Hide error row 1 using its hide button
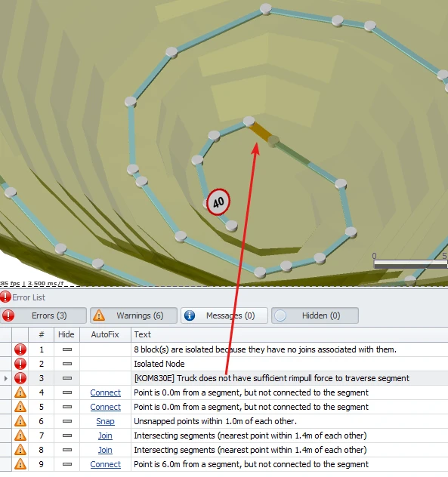This screenshot has width=448, height=477. (67, 349)
